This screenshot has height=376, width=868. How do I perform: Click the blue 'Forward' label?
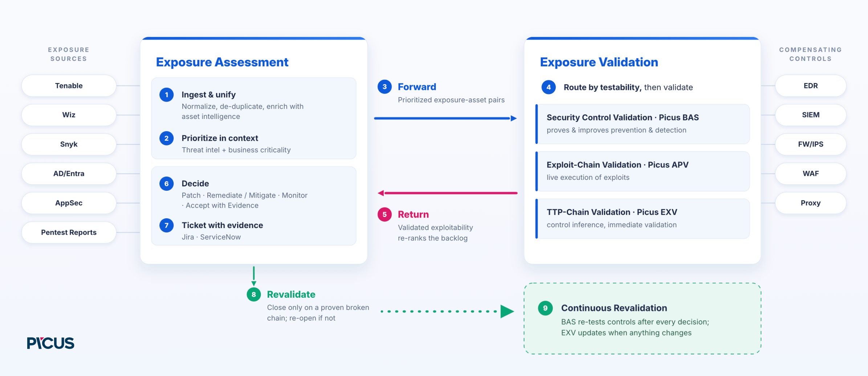417,87
